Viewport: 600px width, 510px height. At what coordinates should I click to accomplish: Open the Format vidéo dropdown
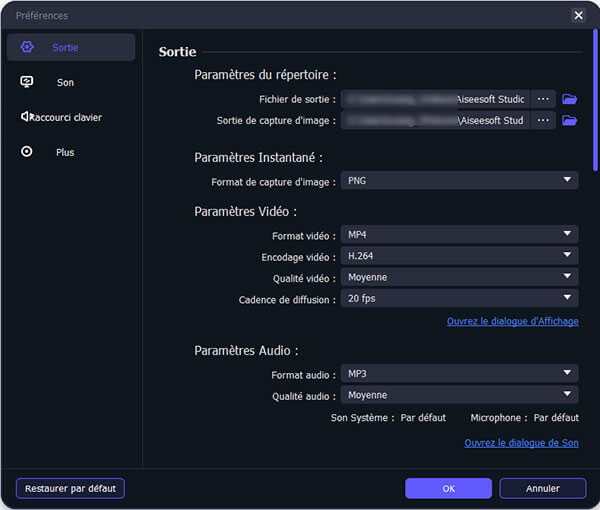coord(459,235)
